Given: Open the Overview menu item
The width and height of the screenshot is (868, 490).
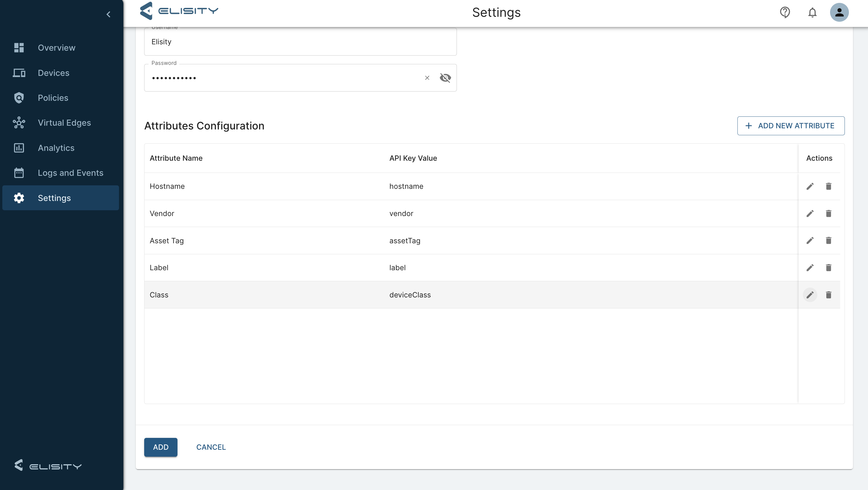Looking at the screenshot, I should 61,47.
